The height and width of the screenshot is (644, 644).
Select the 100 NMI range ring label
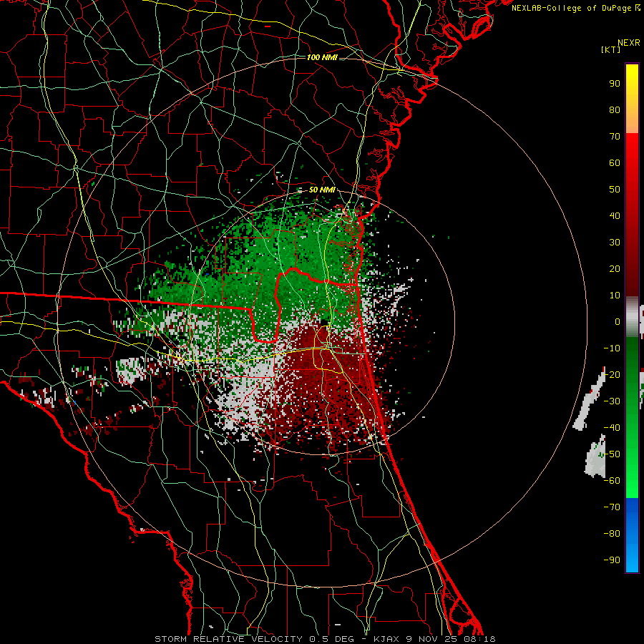(322, 57)
